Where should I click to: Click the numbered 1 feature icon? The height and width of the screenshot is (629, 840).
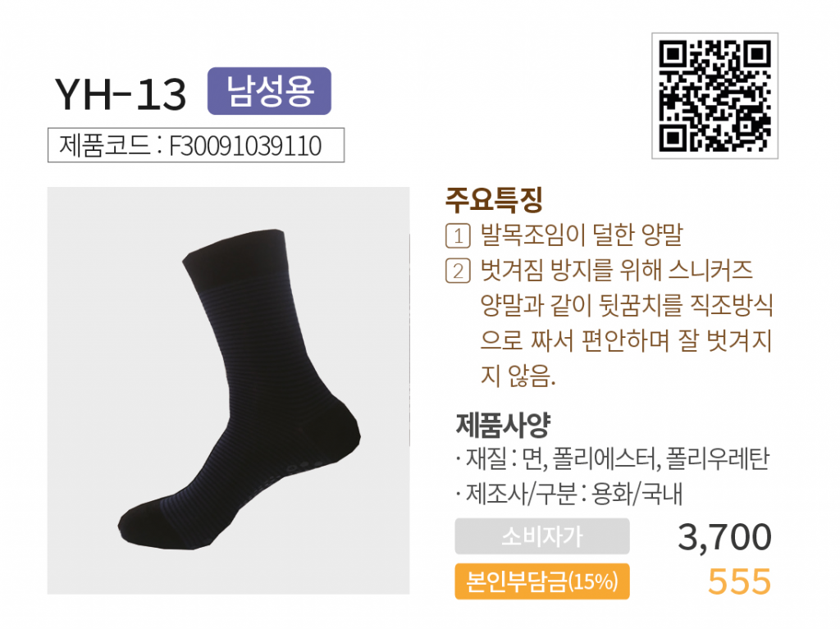click(x=458, y=235)
